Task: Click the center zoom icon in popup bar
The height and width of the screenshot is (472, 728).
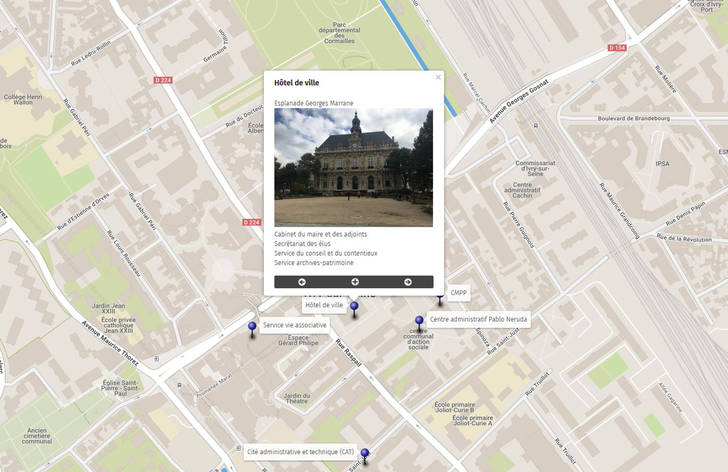Action: click(x=355, y=282)
